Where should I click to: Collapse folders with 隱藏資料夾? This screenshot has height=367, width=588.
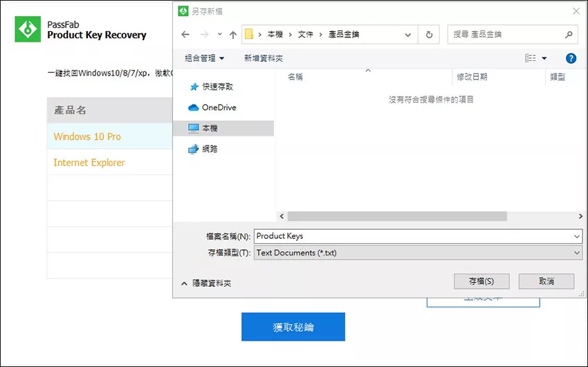206,283
